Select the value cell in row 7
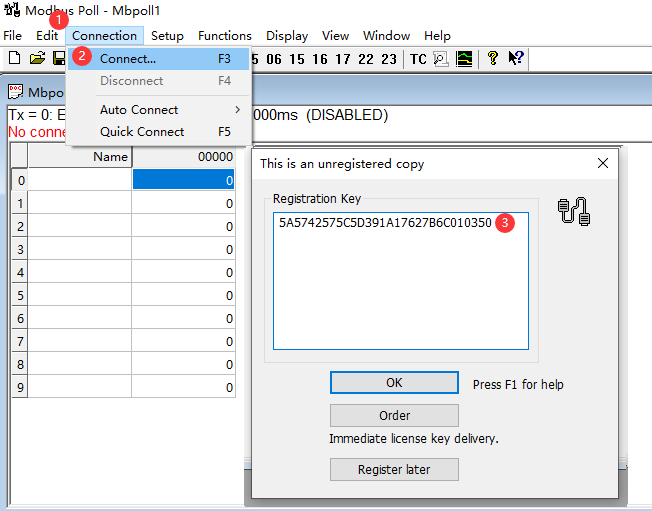The width and height of the screenshot is (652, 511). (183, 341)
